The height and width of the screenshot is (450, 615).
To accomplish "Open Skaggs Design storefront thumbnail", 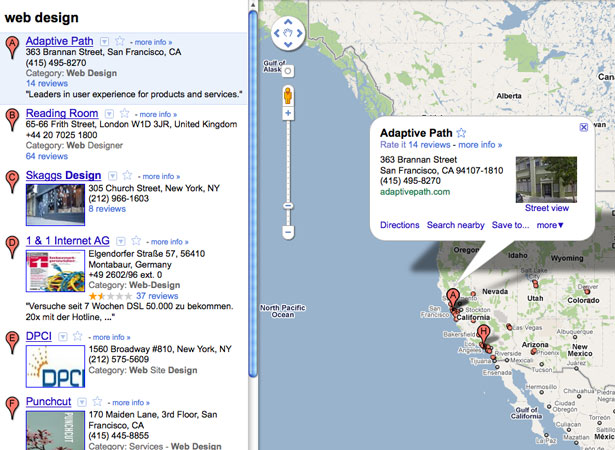I will pos(55,204).
